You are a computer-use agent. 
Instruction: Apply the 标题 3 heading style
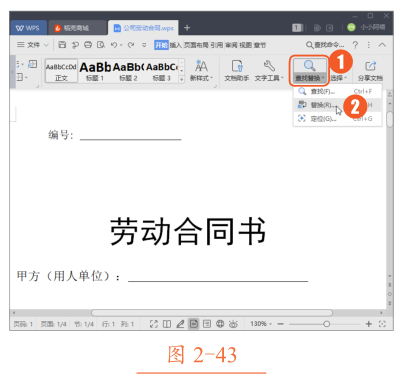(162, 71)
